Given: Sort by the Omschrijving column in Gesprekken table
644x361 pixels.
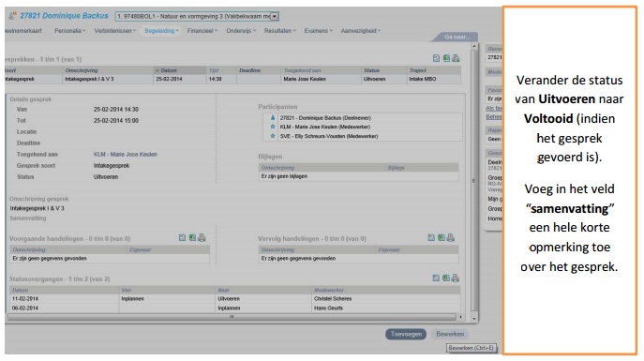Looking at the screenshot, I should pos(108,70).
